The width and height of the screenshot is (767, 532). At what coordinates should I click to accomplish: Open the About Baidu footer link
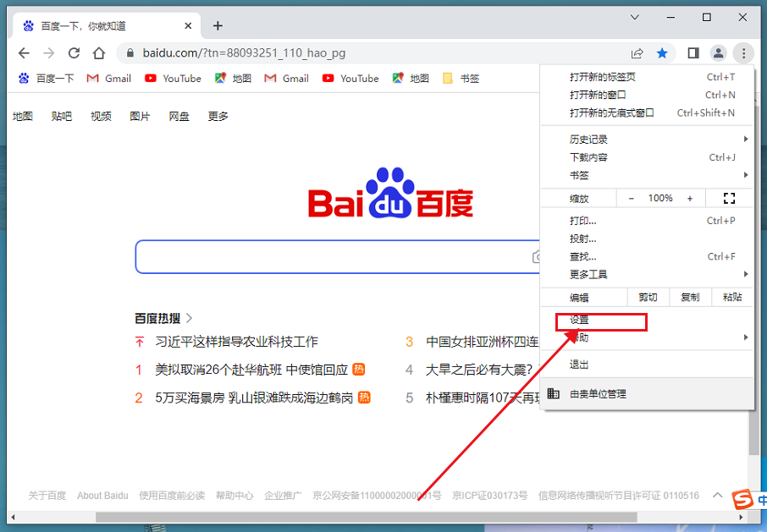click(x=102, y=496)
